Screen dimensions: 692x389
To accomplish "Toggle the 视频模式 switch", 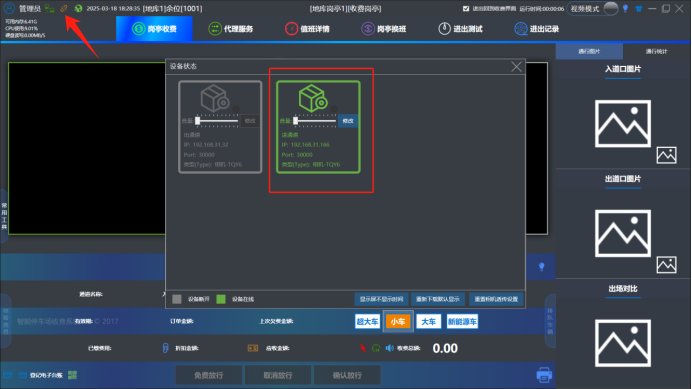I will [x=610, y=8].
